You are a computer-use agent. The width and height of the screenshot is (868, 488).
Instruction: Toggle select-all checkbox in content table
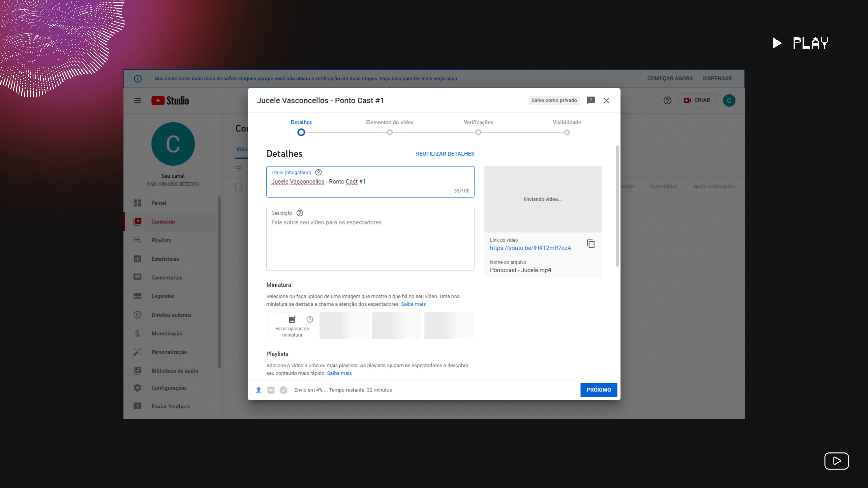pos(238,187)
